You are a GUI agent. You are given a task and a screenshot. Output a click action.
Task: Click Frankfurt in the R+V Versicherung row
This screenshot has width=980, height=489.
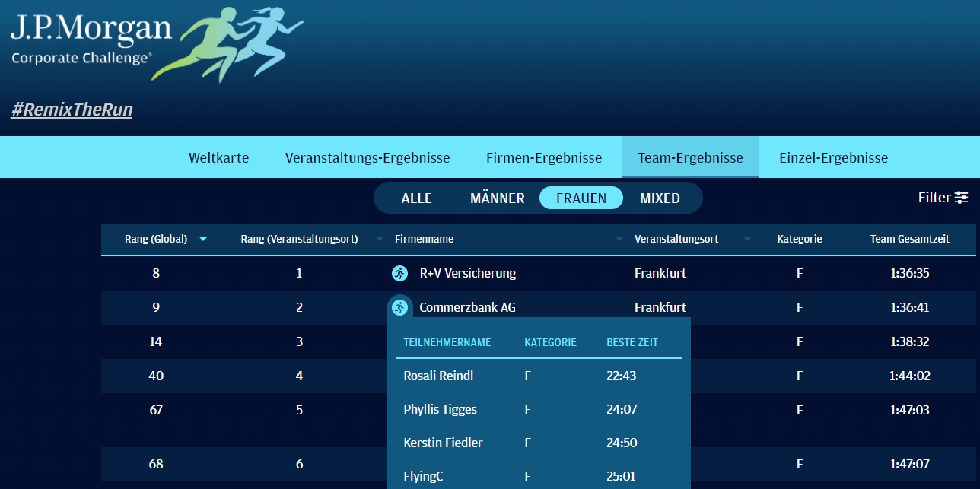(660, 273)
